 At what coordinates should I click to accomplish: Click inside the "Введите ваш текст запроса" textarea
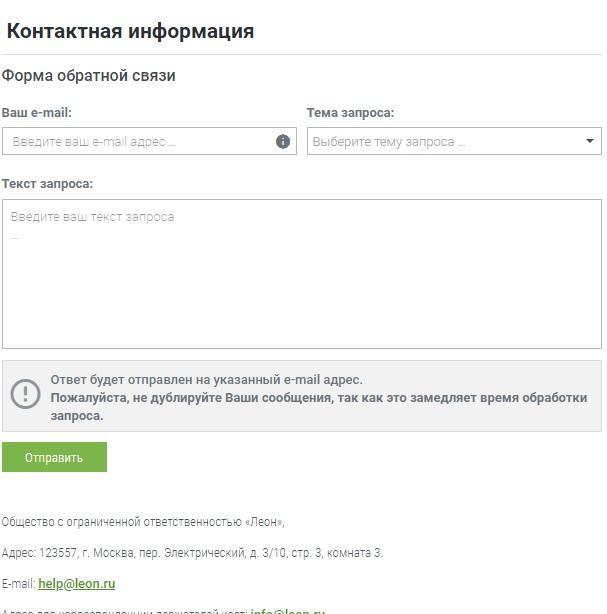[301, 274]
